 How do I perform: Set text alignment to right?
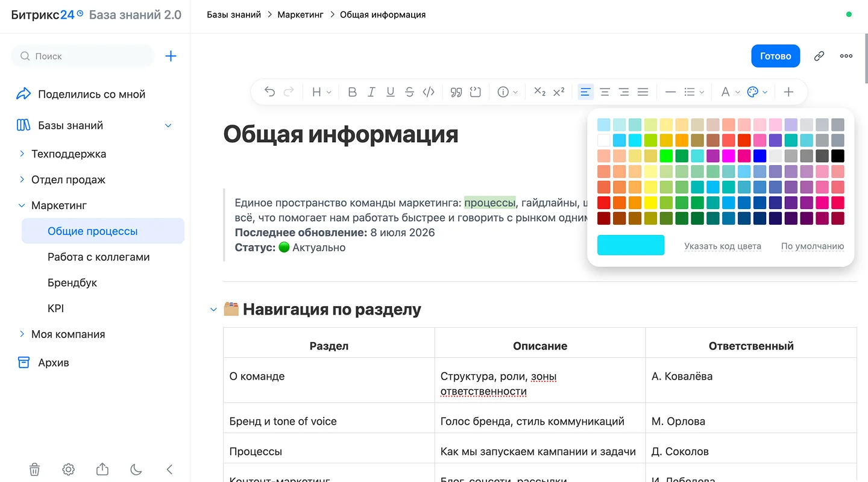(624, 92)
